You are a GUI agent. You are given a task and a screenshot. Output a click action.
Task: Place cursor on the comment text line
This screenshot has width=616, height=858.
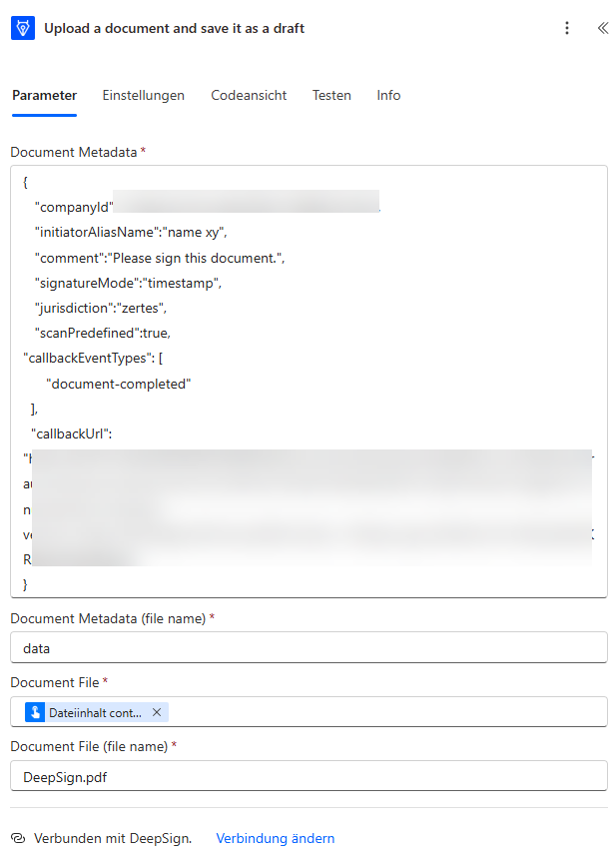point(160,258)
